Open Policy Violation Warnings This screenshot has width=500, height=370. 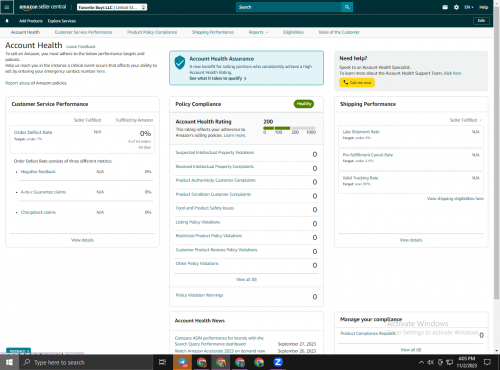199,295
